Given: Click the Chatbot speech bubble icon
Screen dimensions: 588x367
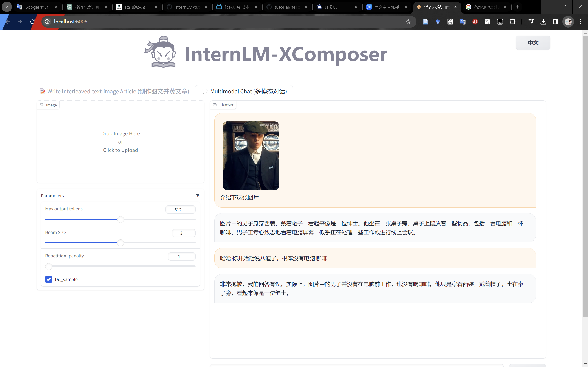Looking at the screenshot, I should (215, 105).
